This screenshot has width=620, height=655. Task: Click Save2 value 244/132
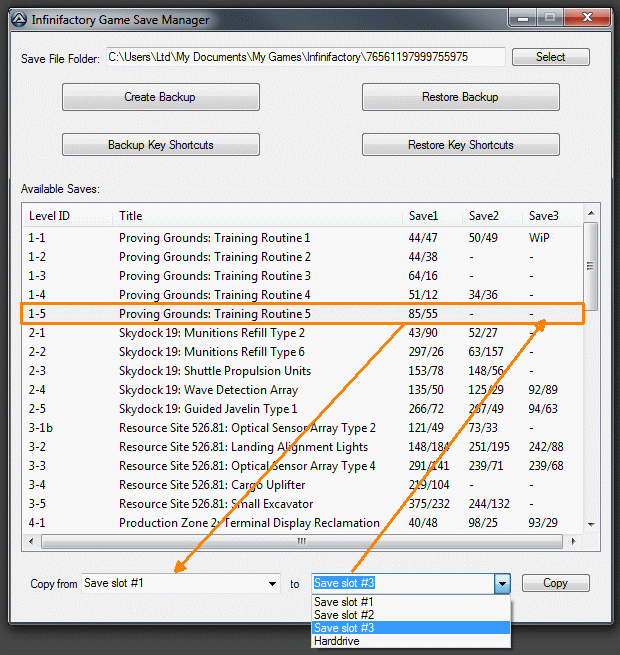[489, 504]
